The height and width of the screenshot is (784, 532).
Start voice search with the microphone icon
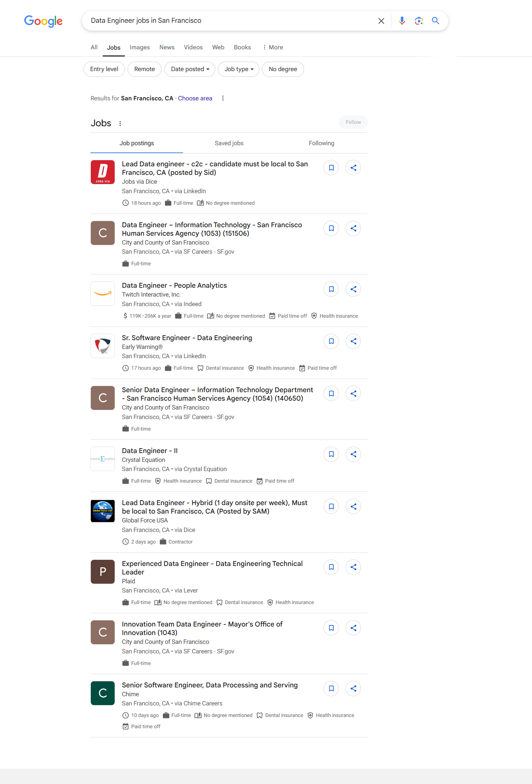coord(402,21)
